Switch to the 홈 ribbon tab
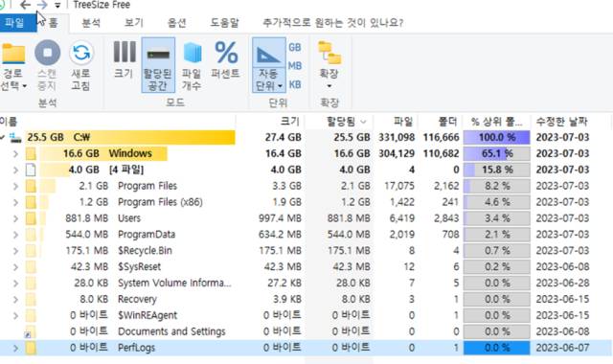This screenshot has width=613, height=364. pos(54,23)
